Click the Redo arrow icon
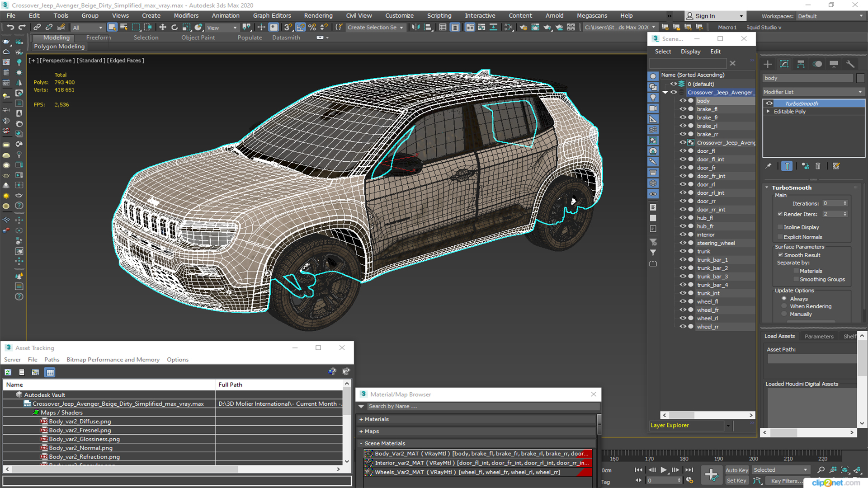 point(21,27)
